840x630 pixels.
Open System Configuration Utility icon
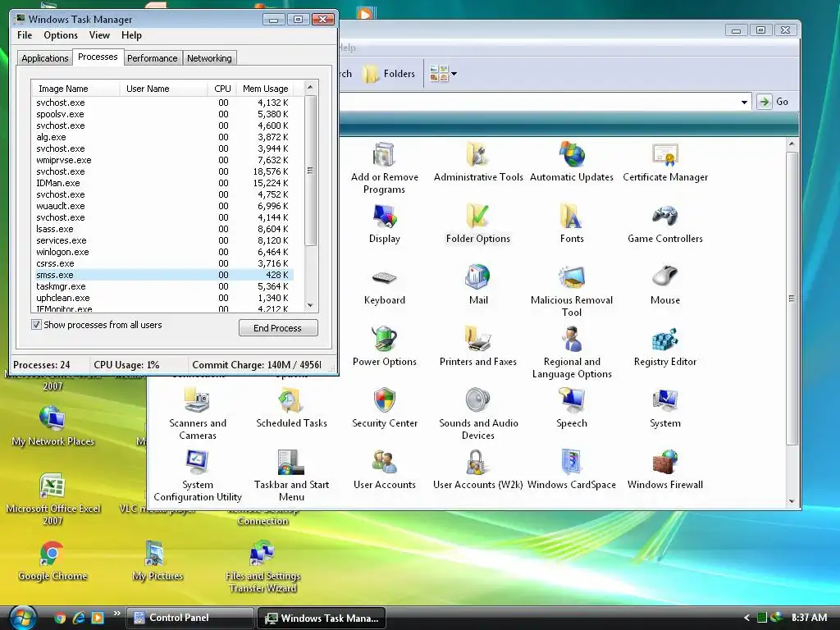198,476
